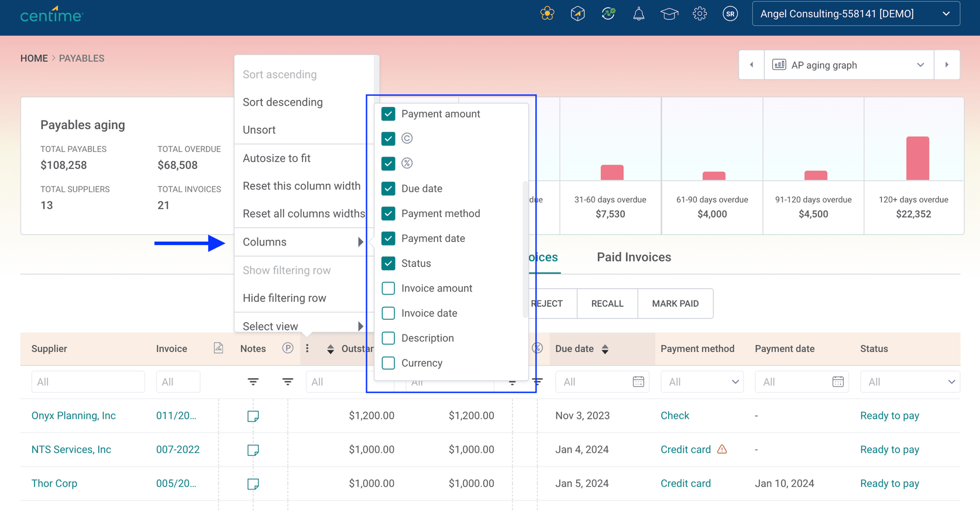Open calendar picker in Payment date filter
The height and width of the screenshot is (511, 980).
point(838,382)
